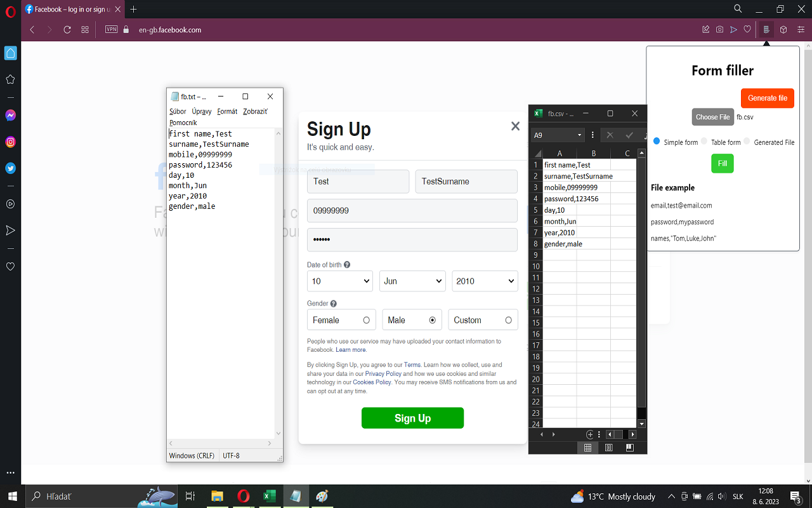Open Paint from the taskbar
This screenshot has height=508, width=812.
pyautogui.click(x=322, y=496)
